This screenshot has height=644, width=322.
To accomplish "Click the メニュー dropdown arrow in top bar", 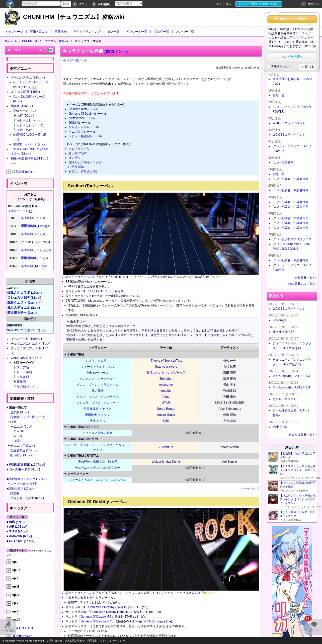I will point(74,4).
